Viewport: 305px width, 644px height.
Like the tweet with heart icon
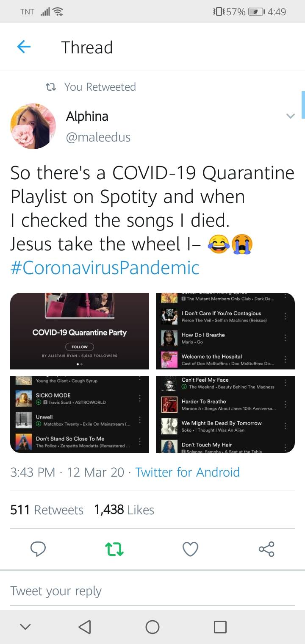tap(190, 549)
